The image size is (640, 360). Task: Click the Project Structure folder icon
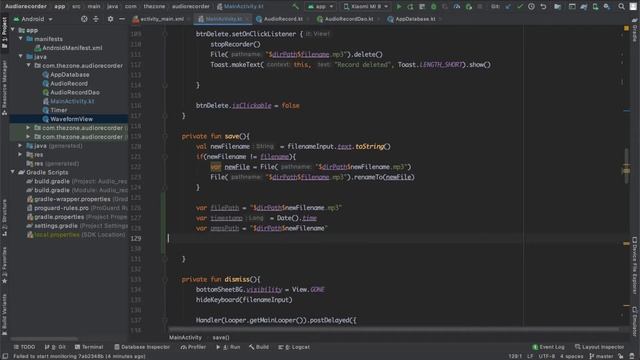tap(557, 7)
